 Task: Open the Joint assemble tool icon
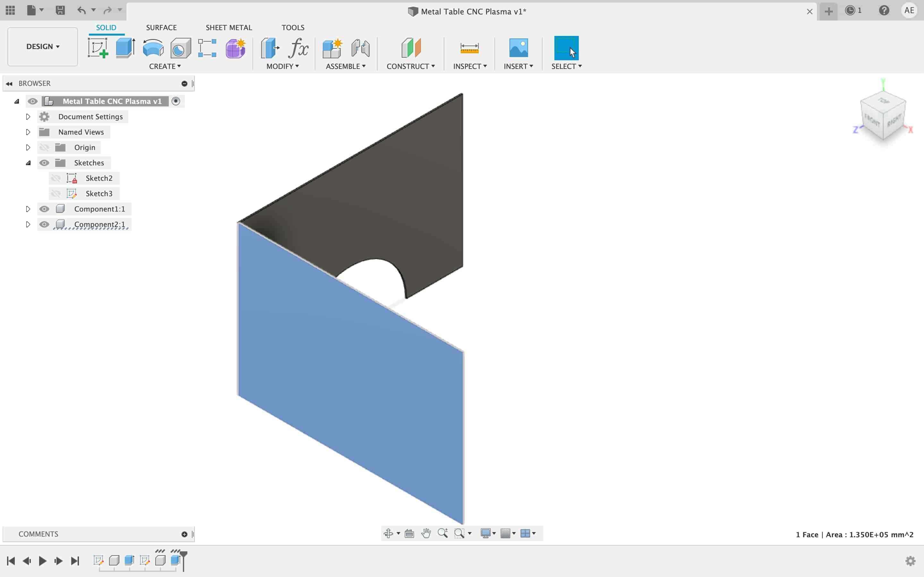[x=361, y=47]
